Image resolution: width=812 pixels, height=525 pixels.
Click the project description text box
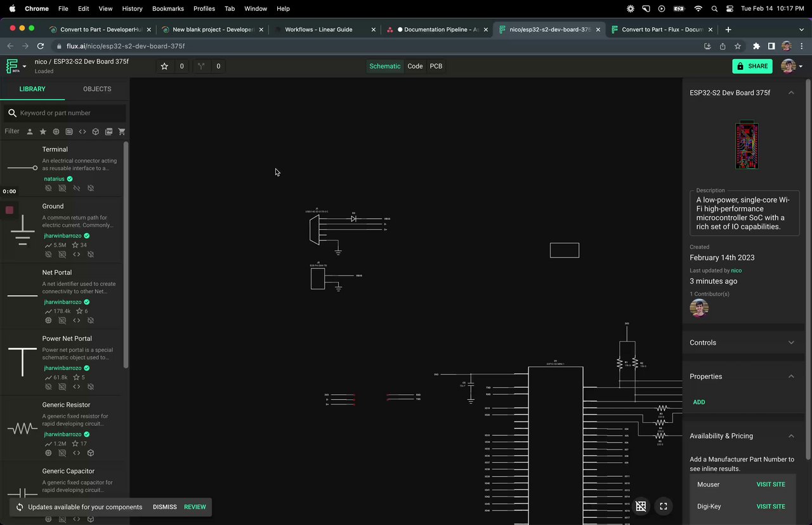745,213
